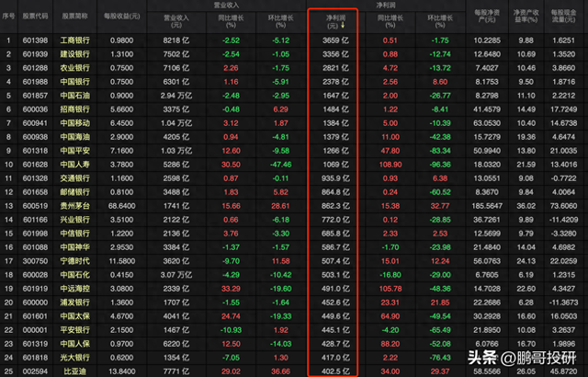Click 比亚迪 net profit 402.5 亿
588x377 pixels.
pyautogui.click(x=335, y=371)
